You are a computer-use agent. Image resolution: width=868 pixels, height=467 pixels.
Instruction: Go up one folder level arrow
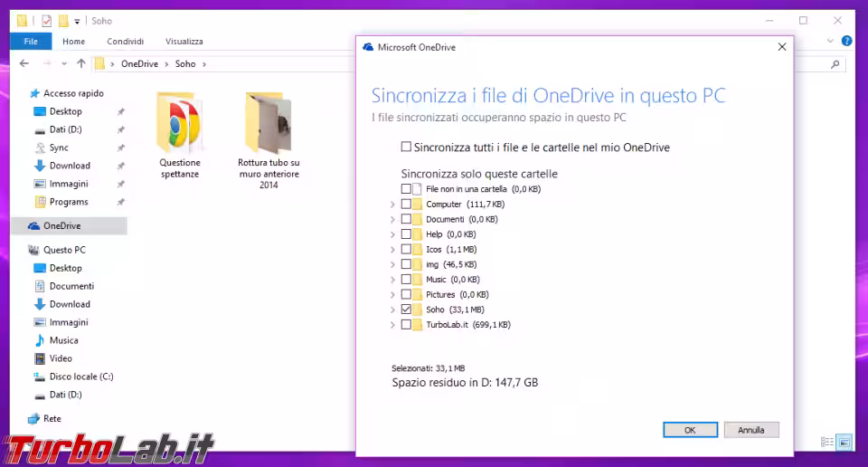point(81,63)
